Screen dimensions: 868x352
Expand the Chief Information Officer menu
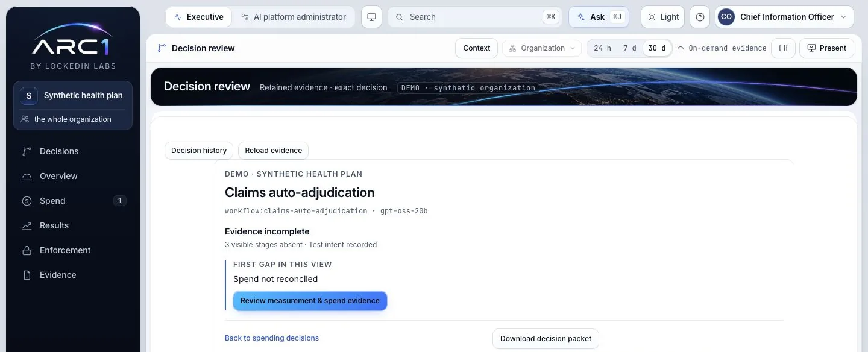[x=784, y=17]
